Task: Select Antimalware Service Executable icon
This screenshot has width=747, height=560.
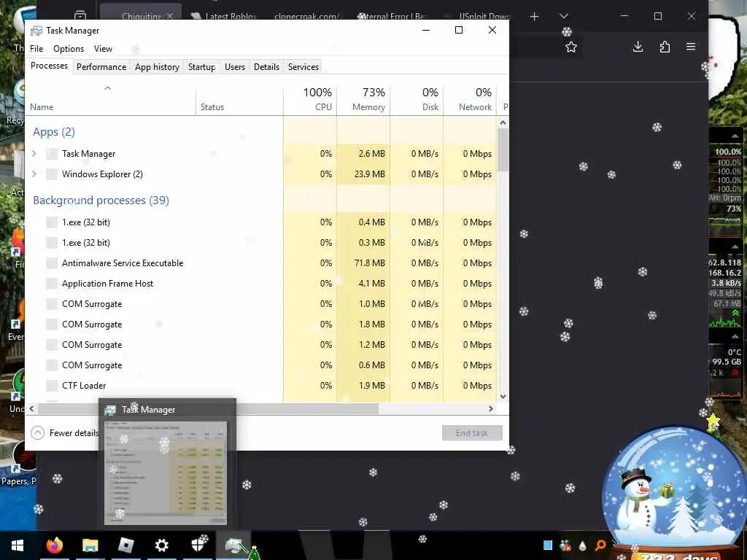Action: [52, 262]
